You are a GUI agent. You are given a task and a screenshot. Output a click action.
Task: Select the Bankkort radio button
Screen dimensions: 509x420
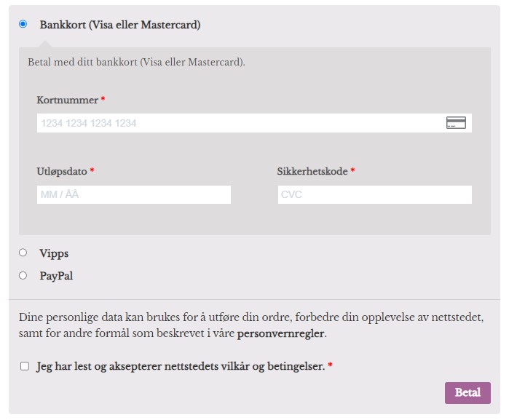(x=23, y=24)
